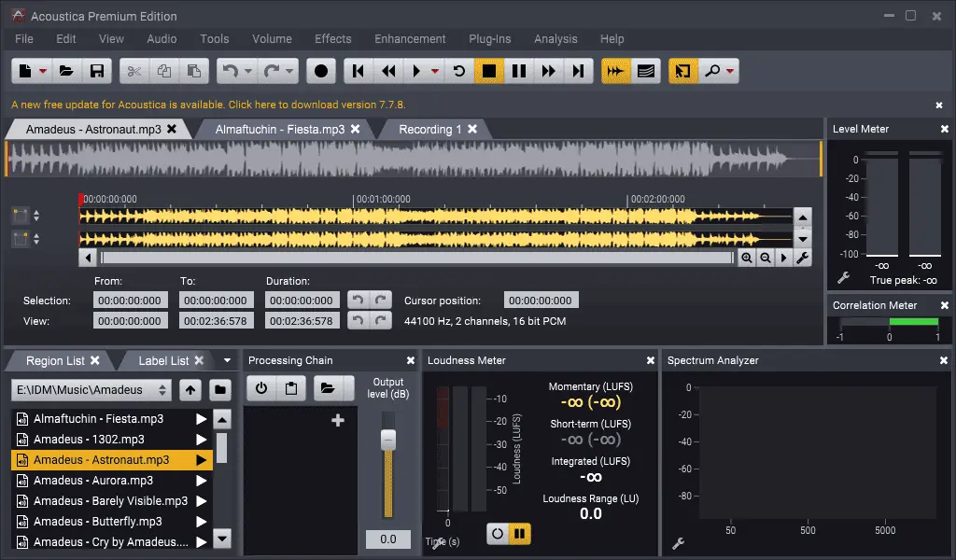Open waveform settings wrench icon
The height and width of the screenshot is (560, 956).
pos(802,258)
